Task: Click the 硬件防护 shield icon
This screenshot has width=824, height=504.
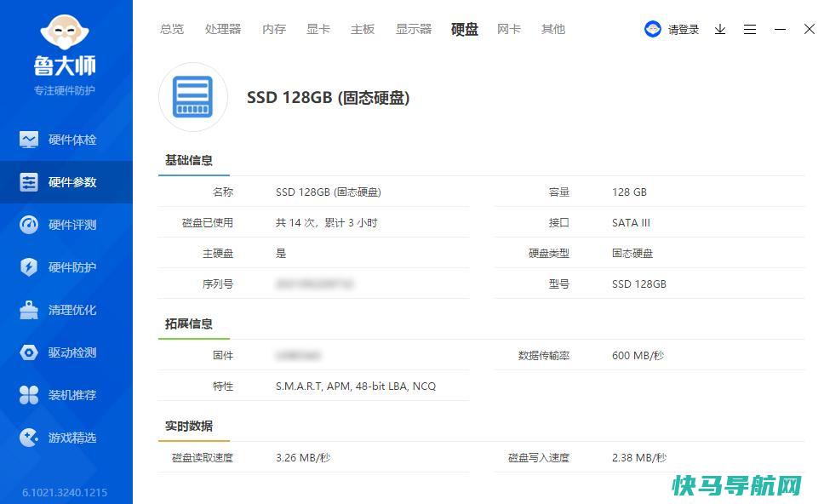Action: [x=29, y=267]
